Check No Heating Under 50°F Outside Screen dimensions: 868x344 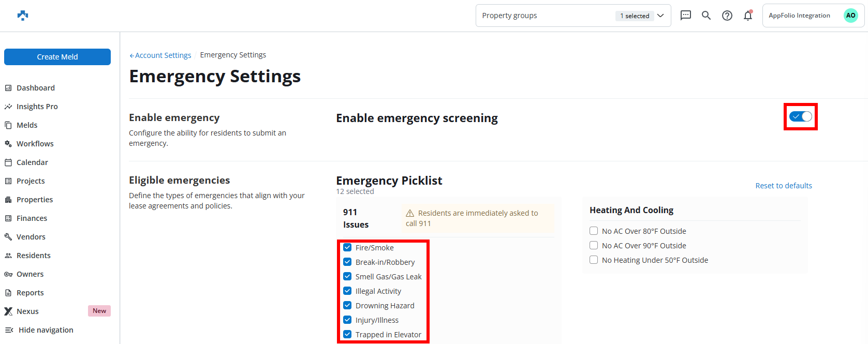tap(594, 260)
